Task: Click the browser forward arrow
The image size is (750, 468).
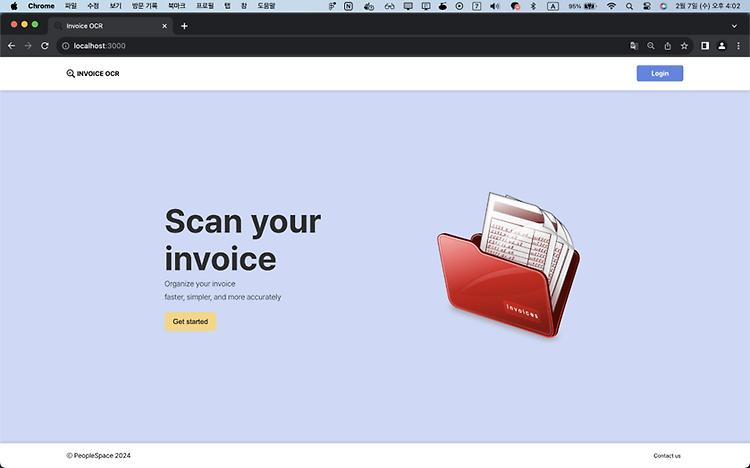Action: pyautogui.click(x=28, y=46)
